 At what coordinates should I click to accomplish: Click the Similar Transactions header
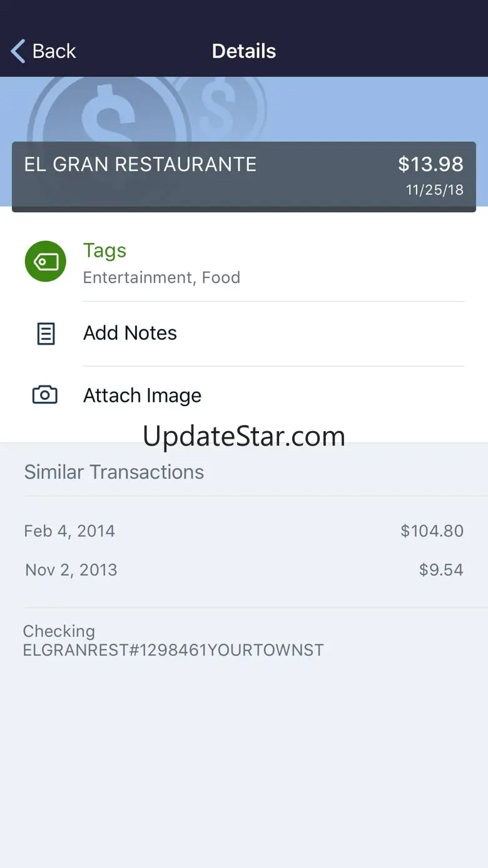[114, 472]
